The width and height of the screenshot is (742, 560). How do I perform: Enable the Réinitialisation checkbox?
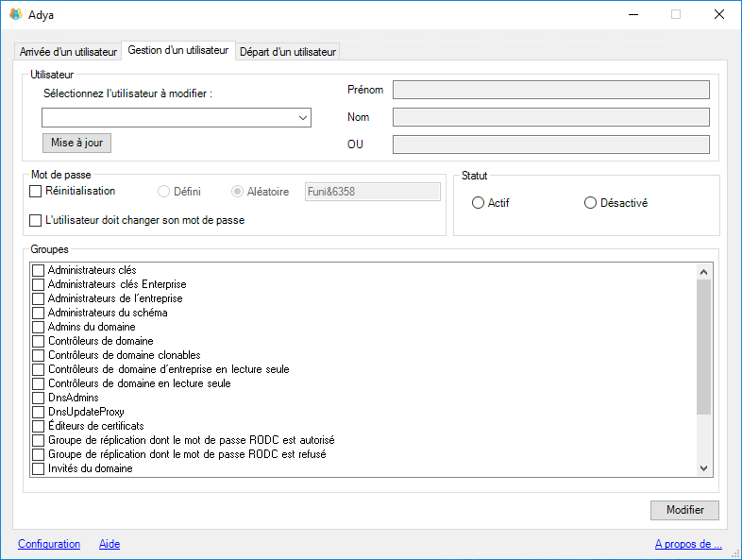36,191
